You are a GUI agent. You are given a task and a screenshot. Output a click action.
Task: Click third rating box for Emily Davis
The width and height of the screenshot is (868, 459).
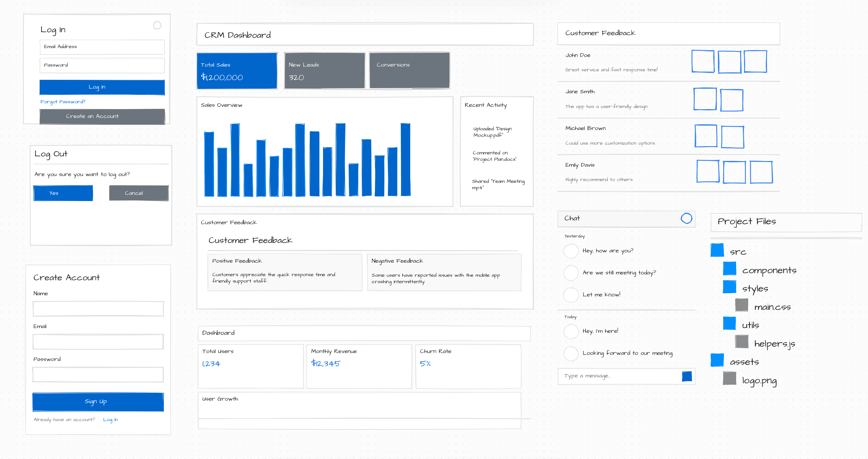(761, 172)
